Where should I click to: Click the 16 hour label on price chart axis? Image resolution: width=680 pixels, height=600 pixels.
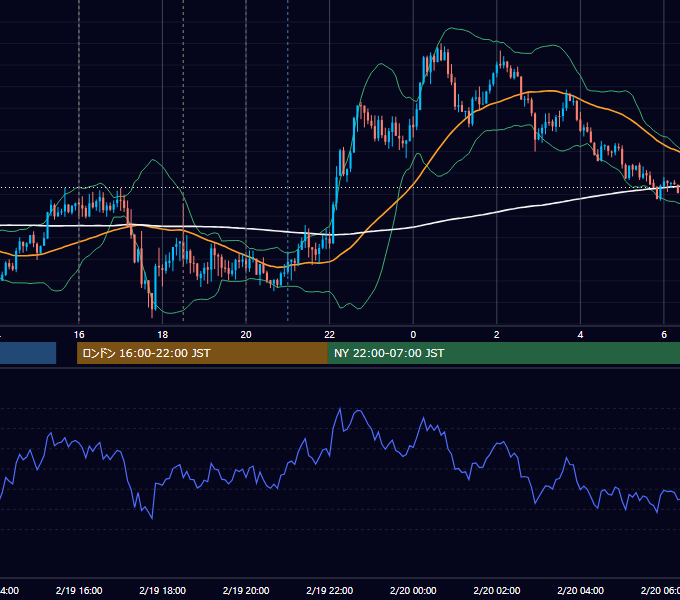pyautogui.click(x=79, y=335)
